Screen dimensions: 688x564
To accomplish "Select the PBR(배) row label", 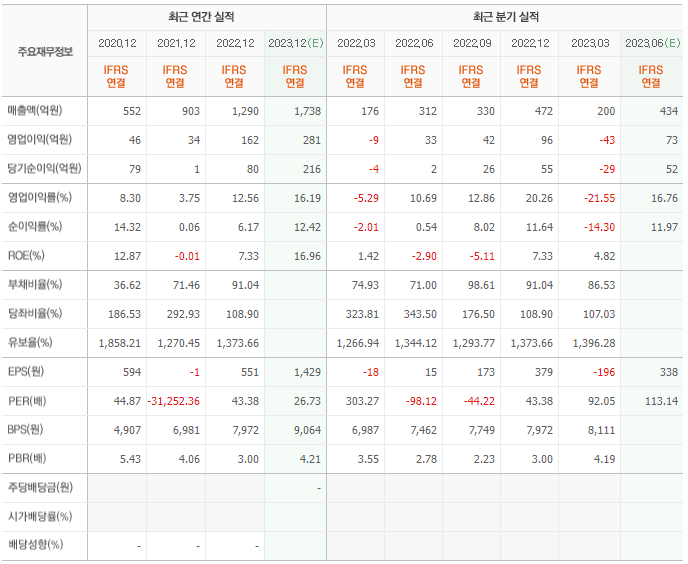I will (27, 459).
